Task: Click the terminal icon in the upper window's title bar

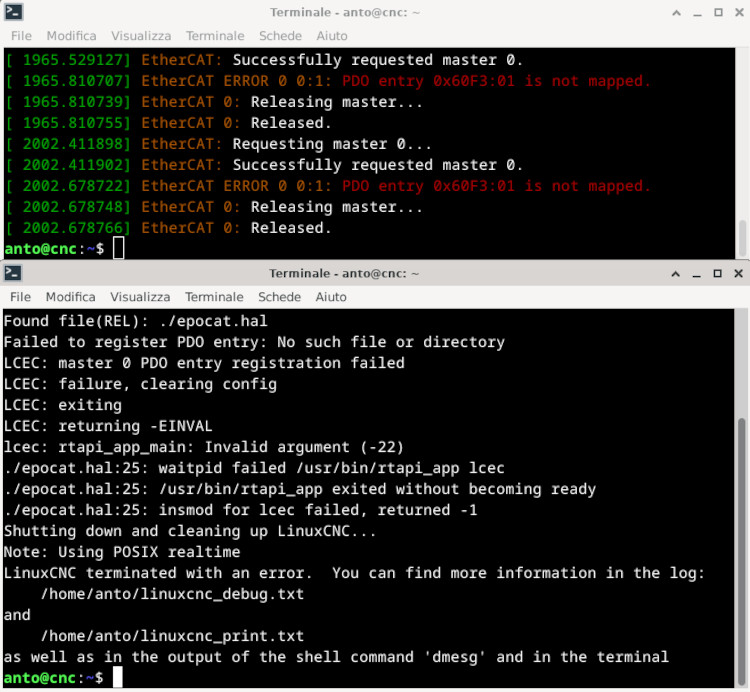Action: [x=13, y=12]
